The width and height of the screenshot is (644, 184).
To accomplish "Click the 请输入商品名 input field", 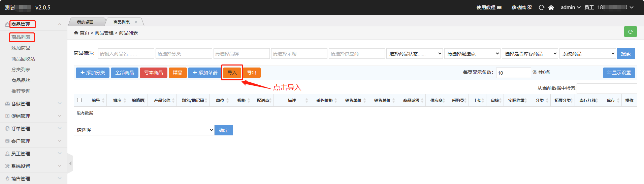I will click(126, 54).
